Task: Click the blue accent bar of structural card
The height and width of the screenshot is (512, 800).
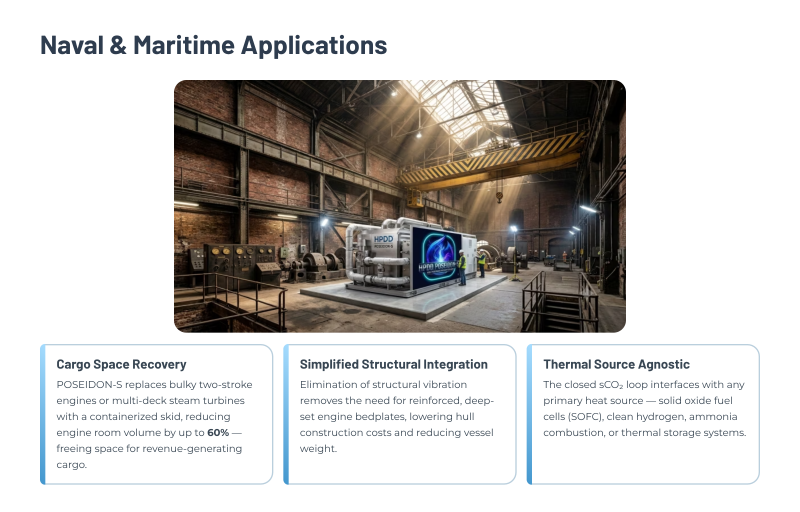Action: pos(286,414)
